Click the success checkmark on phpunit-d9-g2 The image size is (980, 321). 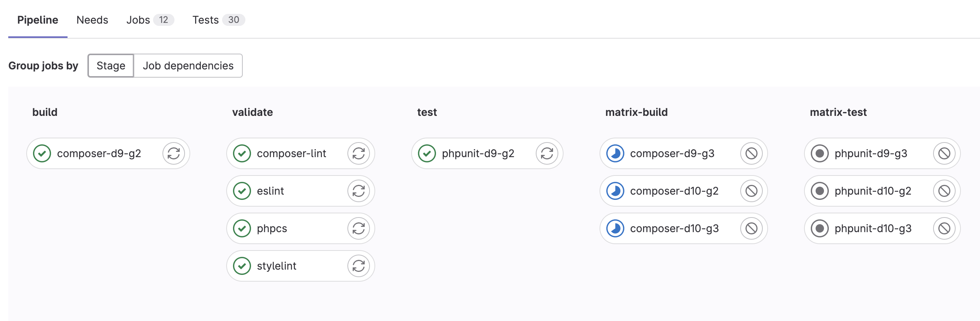coord(427,153)
